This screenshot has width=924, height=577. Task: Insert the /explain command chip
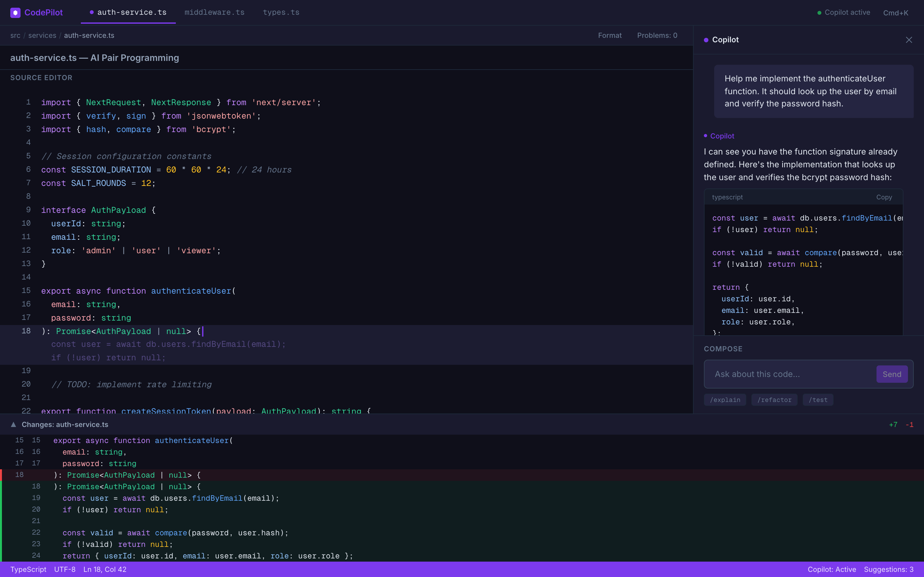pyautogui.click(x=725, y=399)
